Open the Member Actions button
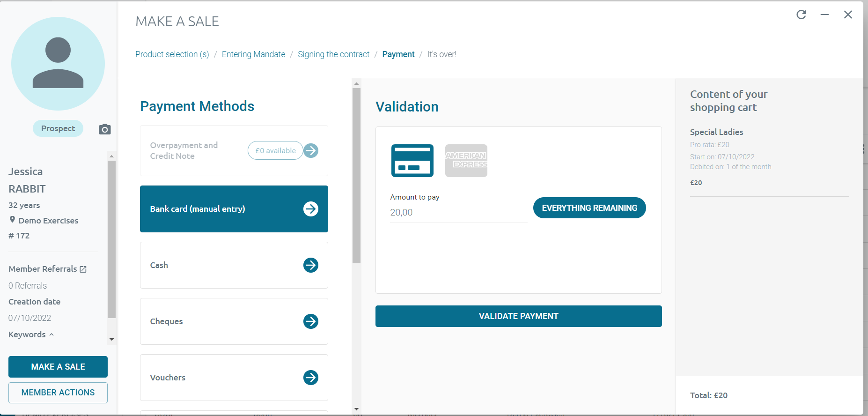The height and width of the screenshot is (416, 868). [58, 393]
